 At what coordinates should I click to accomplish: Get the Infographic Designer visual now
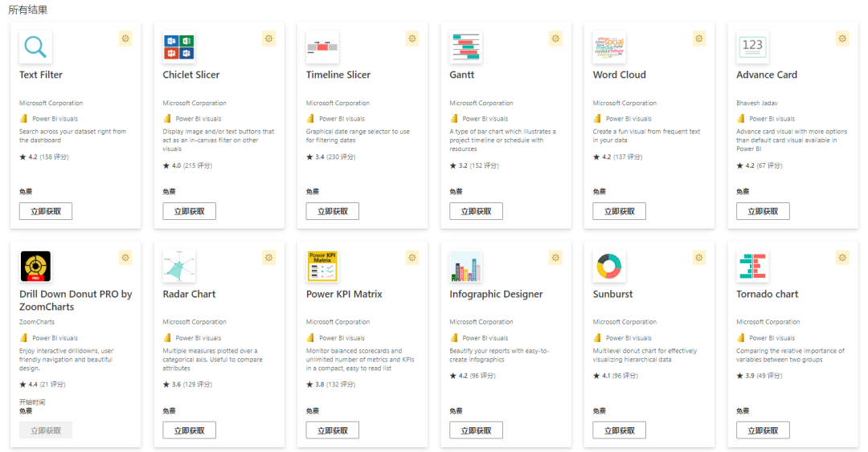(476, 430)
